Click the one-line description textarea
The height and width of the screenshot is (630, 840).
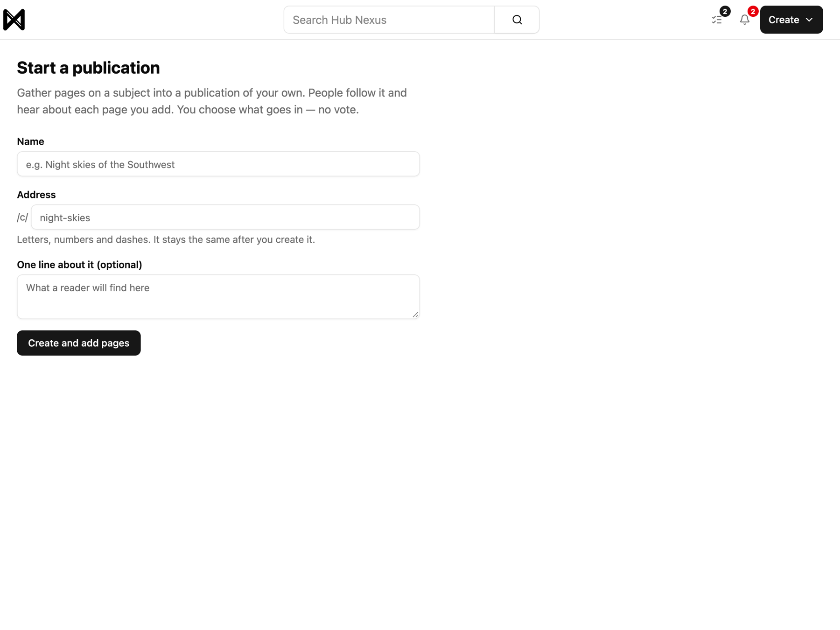tap(218, 297)
